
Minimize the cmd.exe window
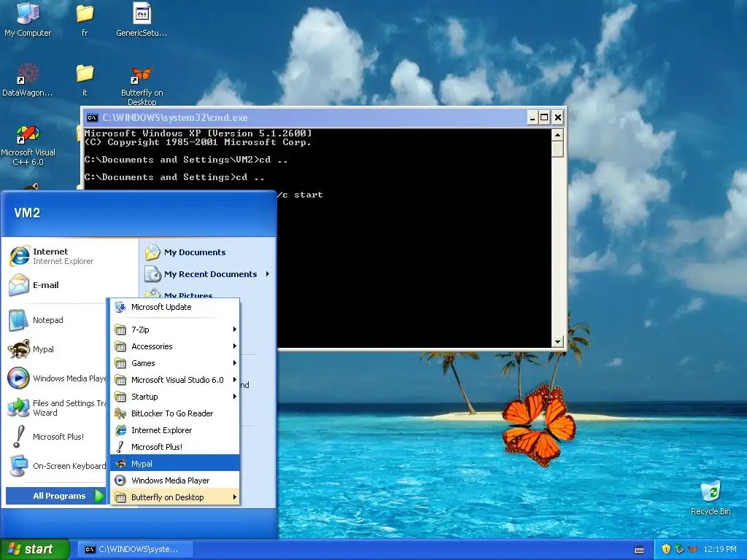pos(533,117)
